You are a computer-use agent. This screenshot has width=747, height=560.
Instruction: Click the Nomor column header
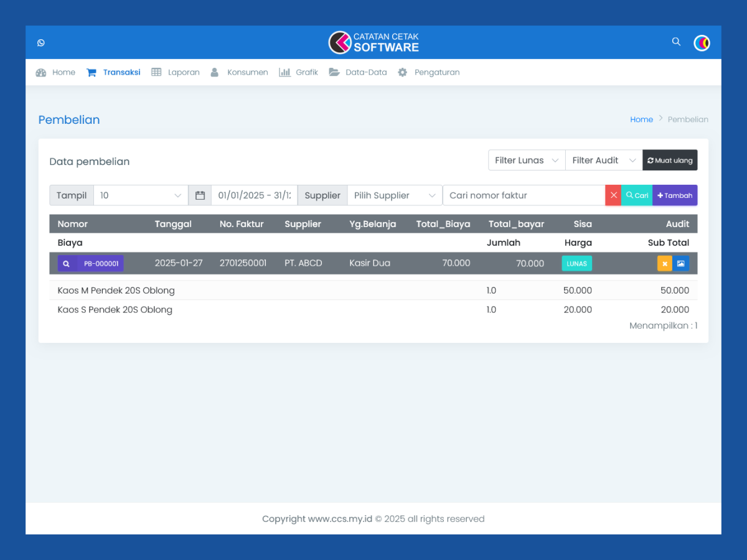tap(73, 224)
